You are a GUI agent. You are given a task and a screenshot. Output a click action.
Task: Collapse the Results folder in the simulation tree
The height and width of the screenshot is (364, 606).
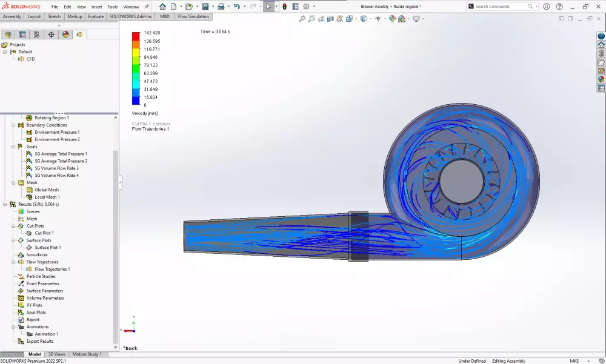click(x=5, y=204)
